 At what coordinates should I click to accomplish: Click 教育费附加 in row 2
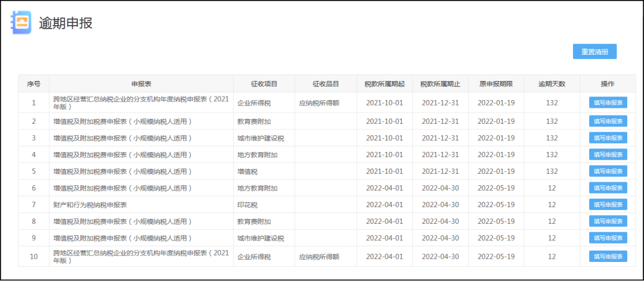tap(254, 121)
